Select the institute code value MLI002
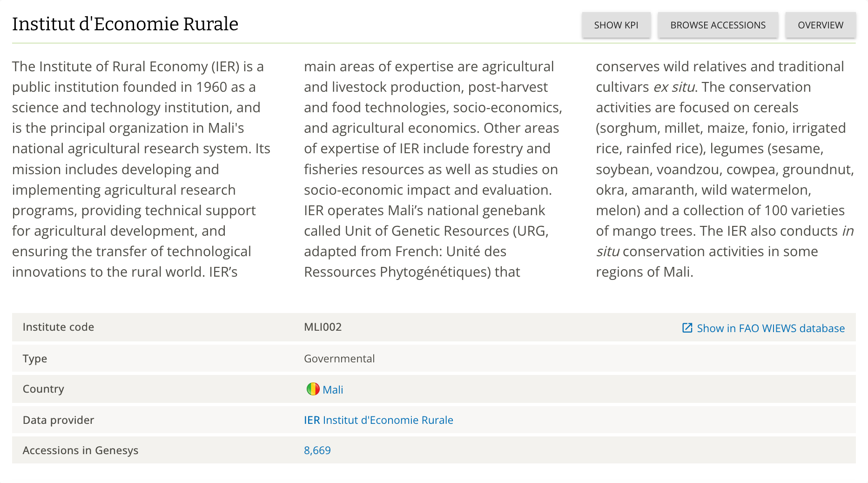 [x=323, y=327]
